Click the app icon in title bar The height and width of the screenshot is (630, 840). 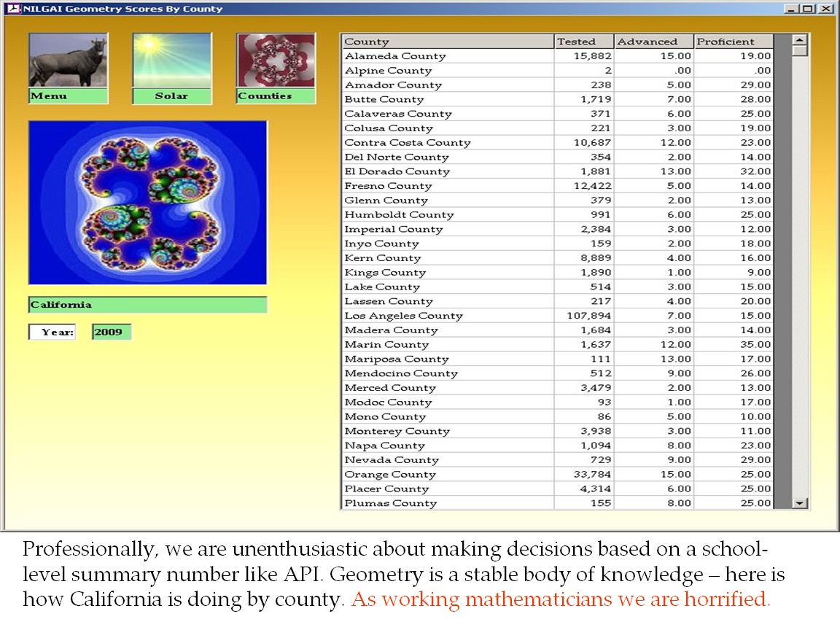[x=12, y=9]
